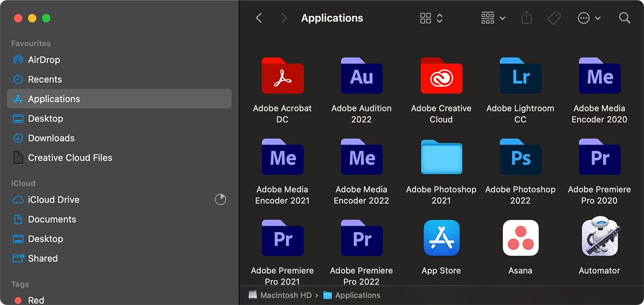644x305 pixels.
Task: Expand the More actions ellipsis menu
Action: click(x=589, y=18)
